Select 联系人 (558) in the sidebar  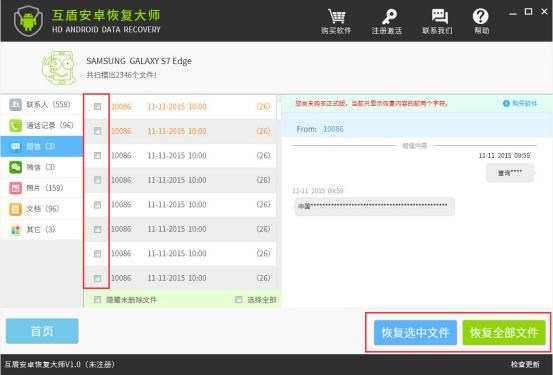click(42, 104)
